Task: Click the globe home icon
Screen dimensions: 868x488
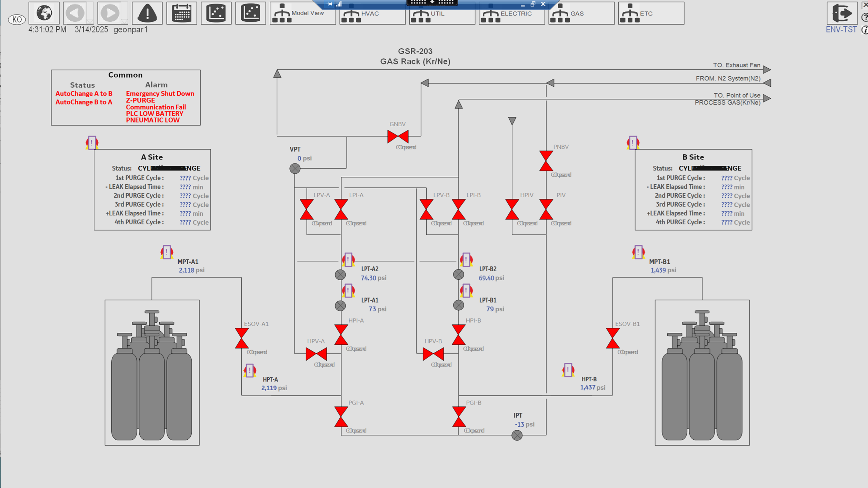Action: pos(44,13)
